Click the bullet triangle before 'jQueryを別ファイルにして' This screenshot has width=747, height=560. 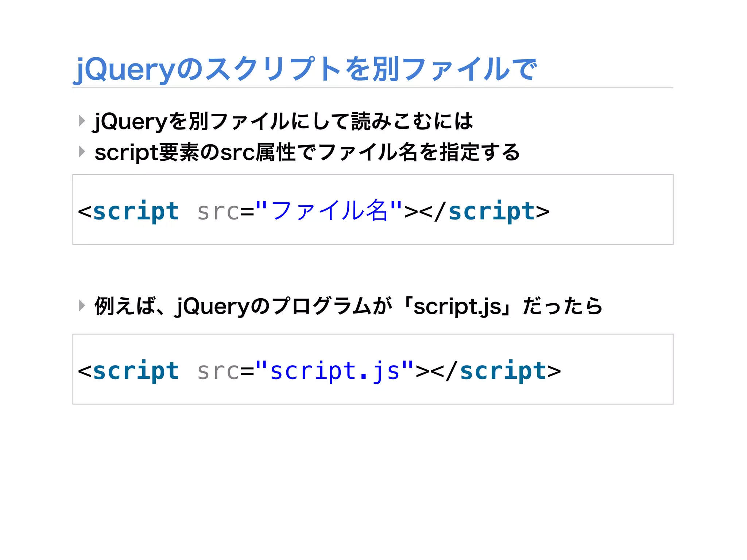click(82, 121)
